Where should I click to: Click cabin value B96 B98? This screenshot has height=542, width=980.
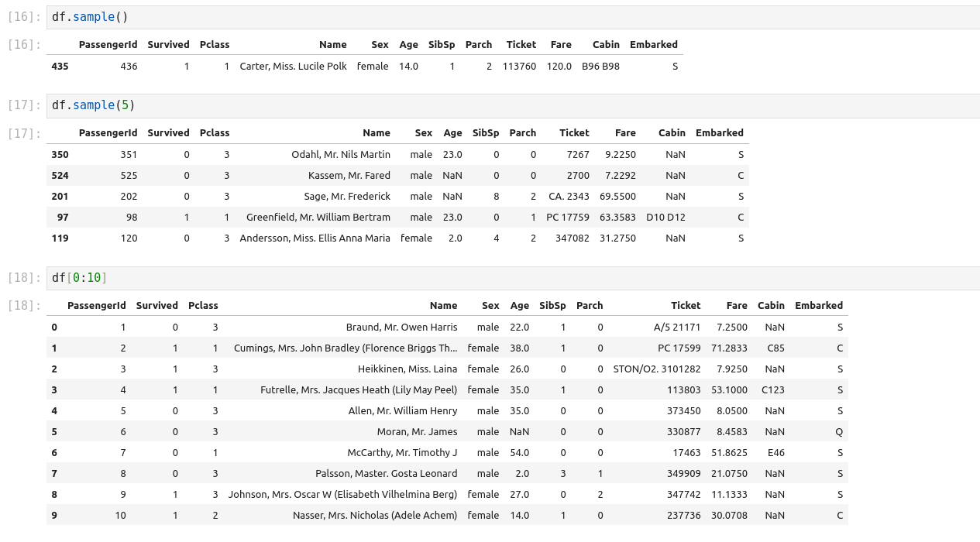click(600, 67)
